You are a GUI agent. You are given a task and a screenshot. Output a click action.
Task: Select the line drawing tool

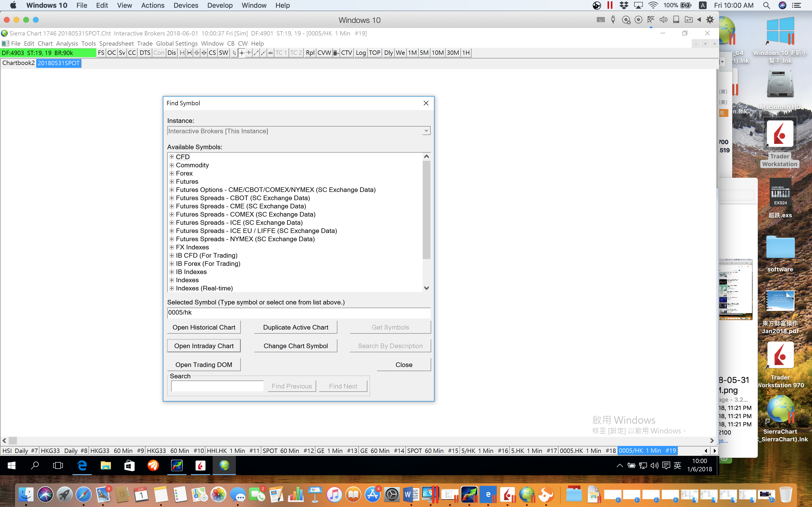tap(256, 53)
